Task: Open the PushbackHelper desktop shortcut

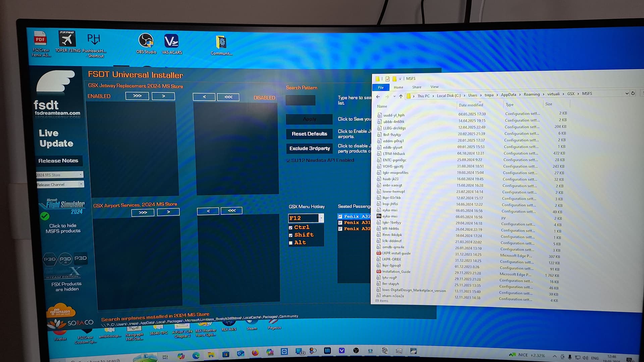Action: (x=94, y=45)
